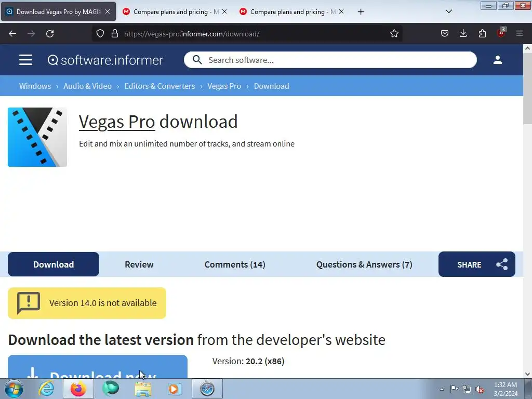The width and height of the screenshot is (532, 399).
Task: Click the tracking protection shield icon
Action: click(100, 33)
